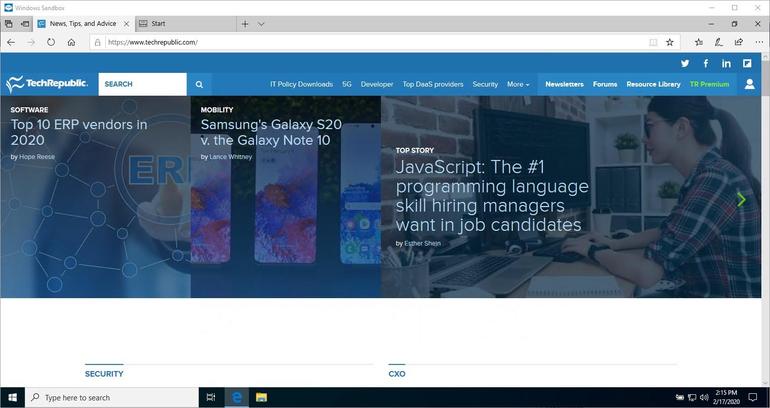Viewport: 770px width, 408px height.
Task: Open the Forums page
Action: coord(605,84)
